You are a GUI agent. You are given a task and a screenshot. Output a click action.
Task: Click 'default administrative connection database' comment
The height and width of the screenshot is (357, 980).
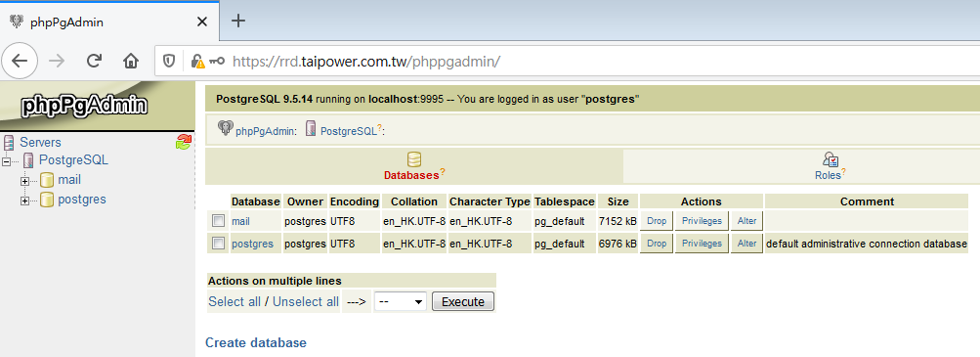click(867, 244)
